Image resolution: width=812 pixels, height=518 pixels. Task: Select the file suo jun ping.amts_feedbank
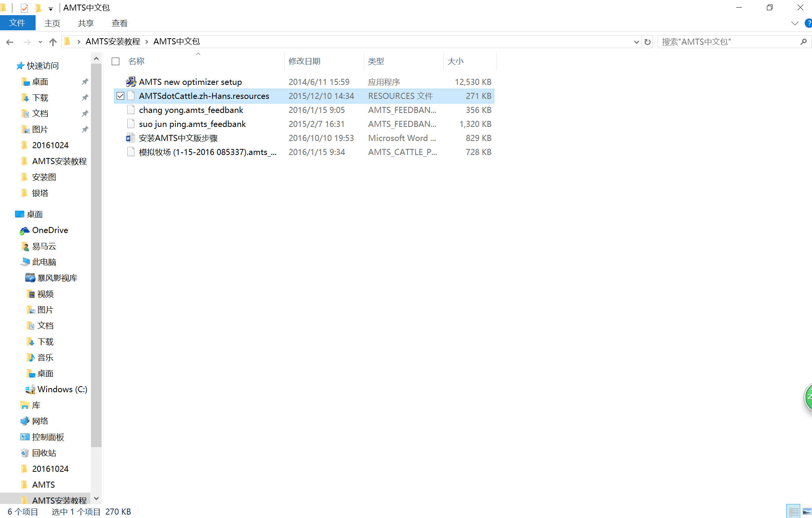tap(192, 124)
